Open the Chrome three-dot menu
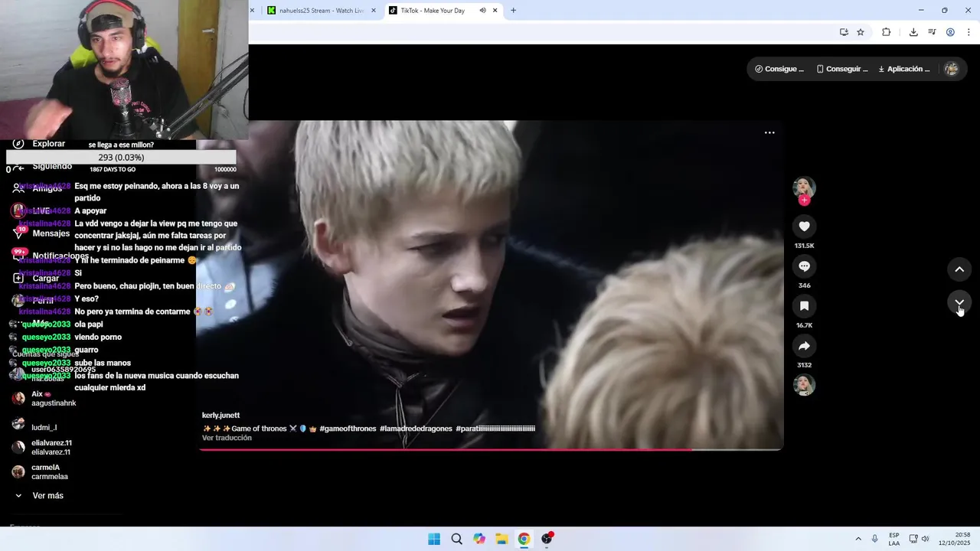Image resolution: width=980 pixels, height=551 pixels. coord(969,32)
